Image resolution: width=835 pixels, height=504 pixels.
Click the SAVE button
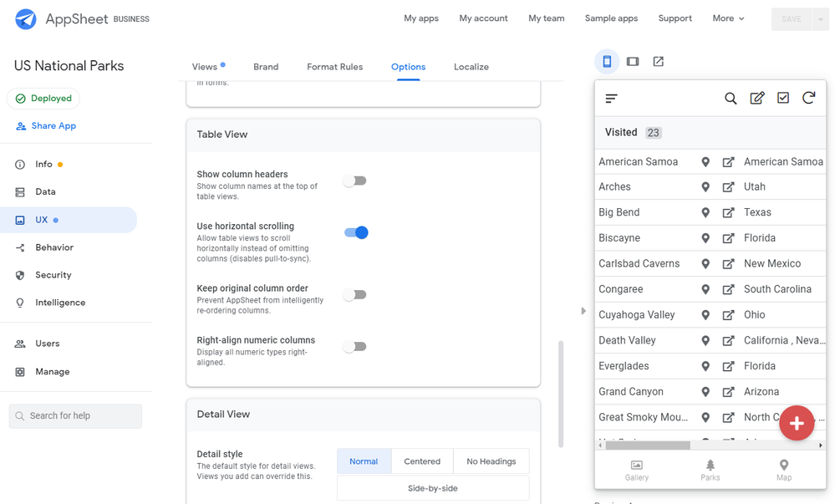[792, 19]
